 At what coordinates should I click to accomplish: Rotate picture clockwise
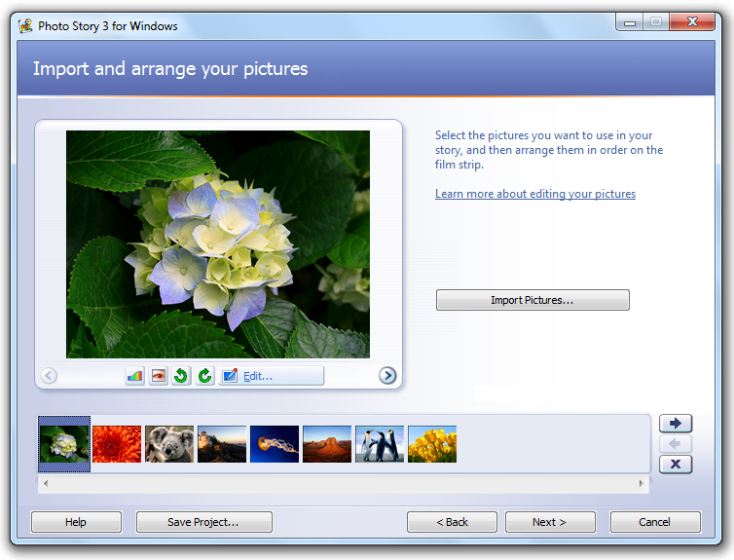pyautogui.click(x=204, y=376)
